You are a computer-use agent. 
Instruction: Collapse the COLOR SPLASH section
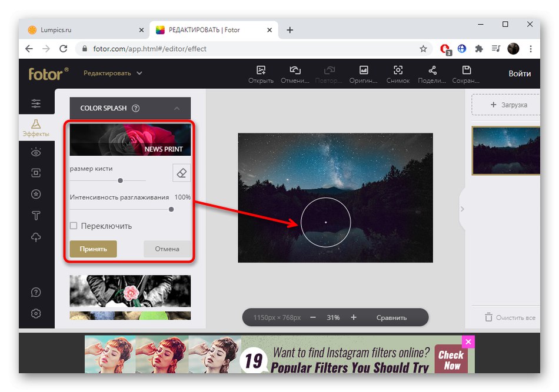[x=177, y=108]
